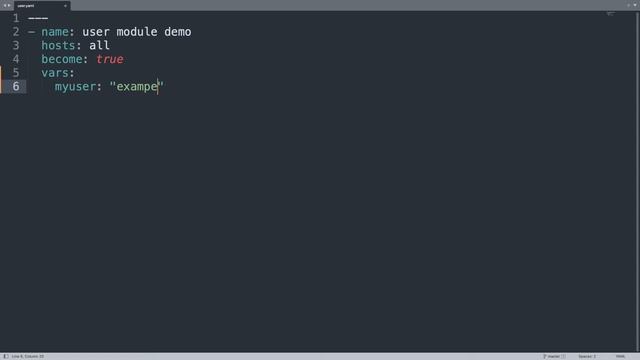
Task: Click the vars key on line 5
Action: (x=55, y=73)
